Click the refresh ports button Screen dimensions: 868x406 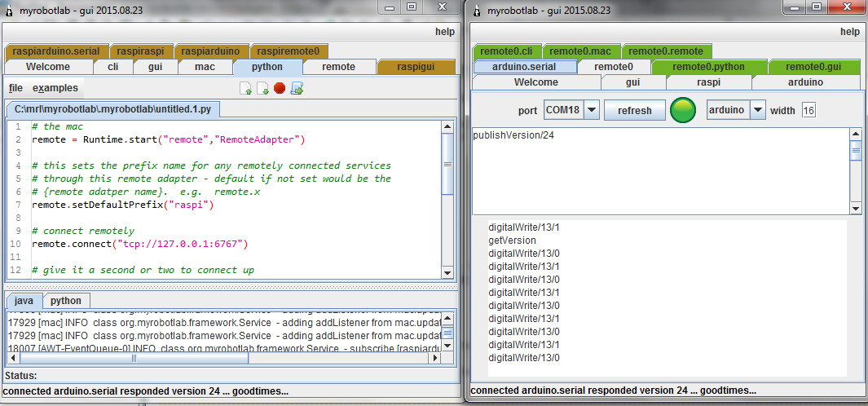coord(634,110)
